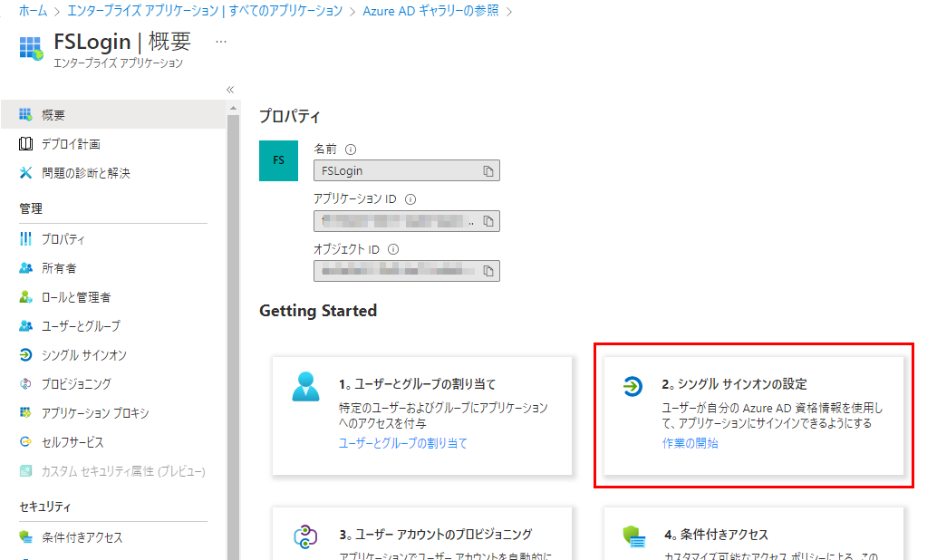Click the FSLogin | 概要 page title
This screenshot has height=560, width=927.
coord(122,42)
